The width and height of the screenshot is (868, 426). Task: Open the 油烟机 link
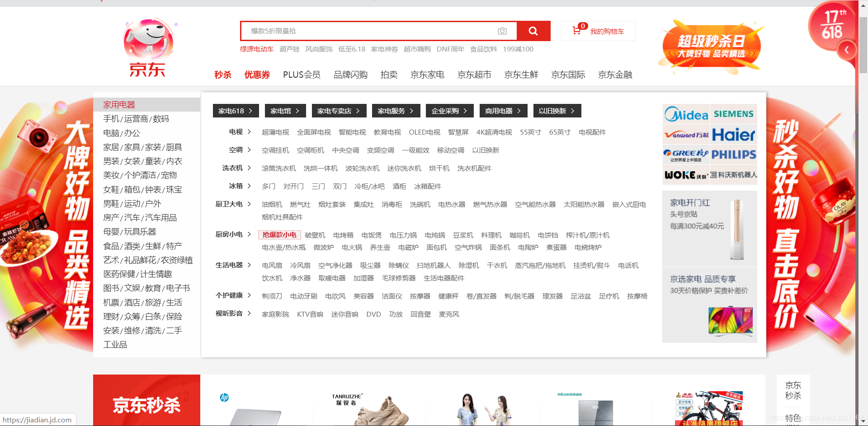[x=272, y=205]
